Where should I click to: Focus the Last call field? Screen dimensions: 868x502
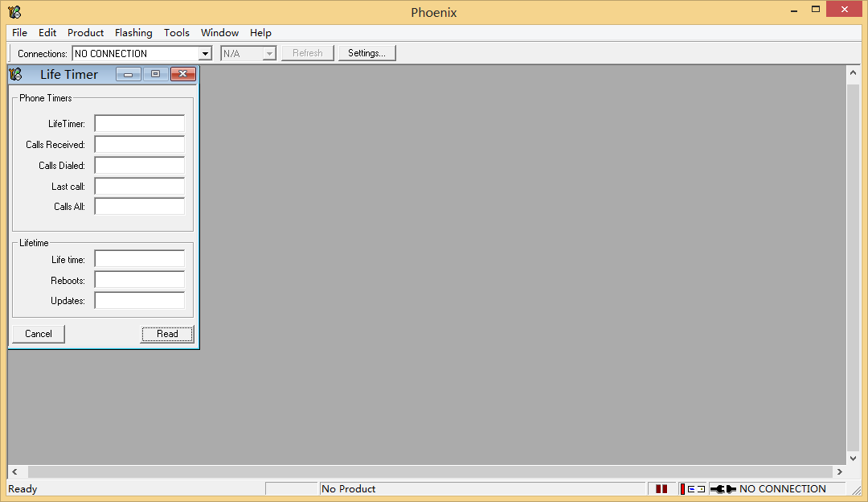(140, 186)
